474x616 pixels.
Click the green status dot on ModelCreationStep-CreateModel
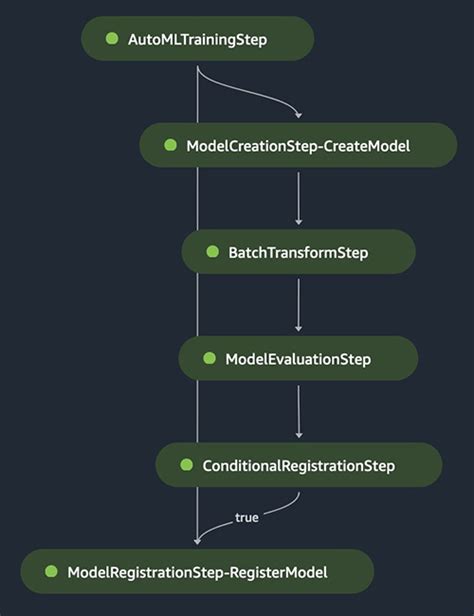170,145
